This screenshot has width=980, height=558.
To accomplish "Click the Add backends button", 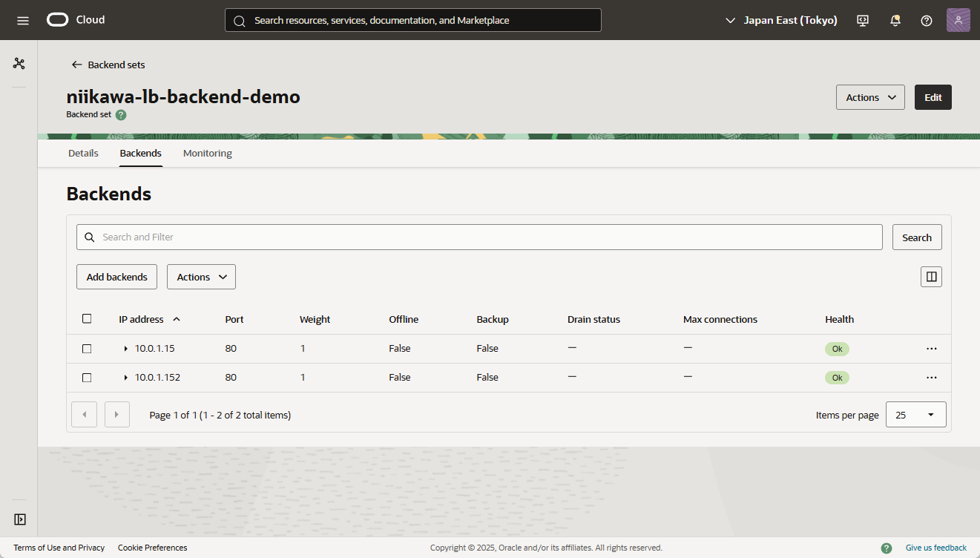I will coord(117,277).
